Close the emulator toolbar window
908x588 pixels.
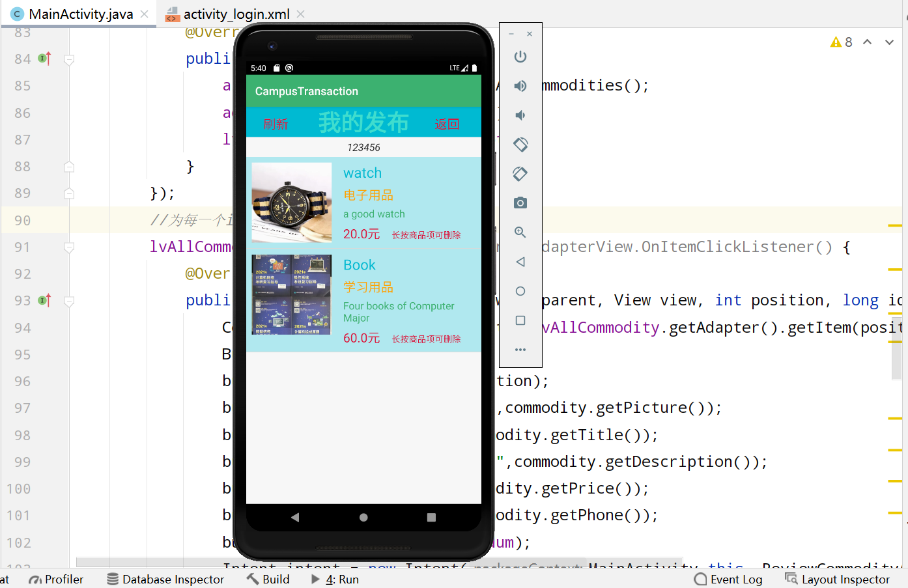point(530,34)
